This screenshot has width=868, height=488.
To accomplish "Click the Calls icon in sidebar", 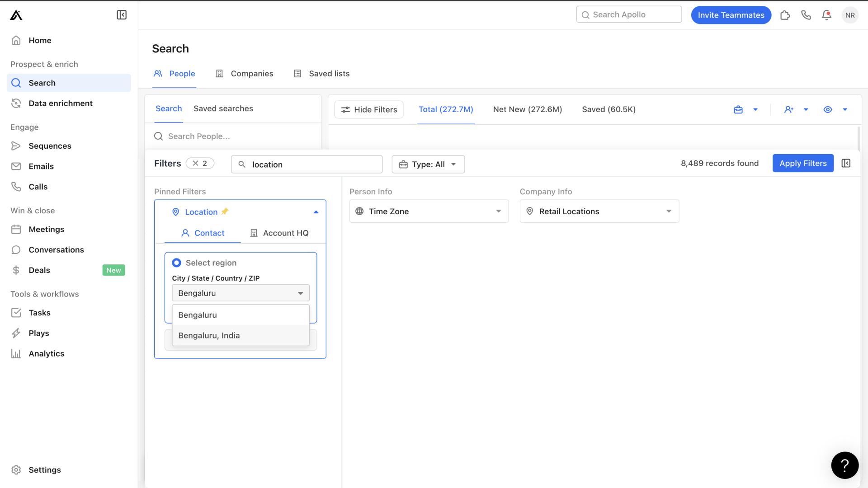I will pos(16,187).
